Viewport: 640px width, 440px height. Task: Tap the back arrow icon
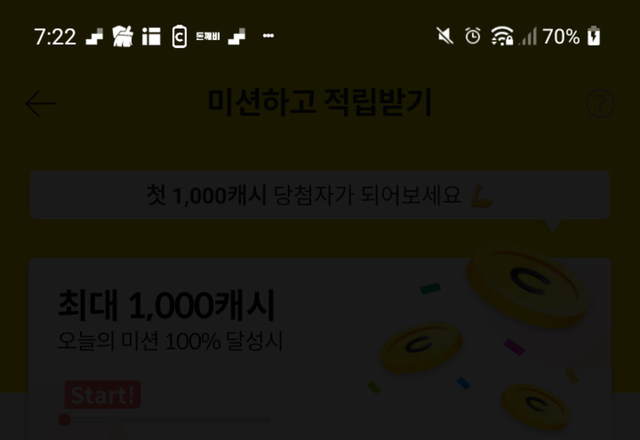(x=40, y=104)
